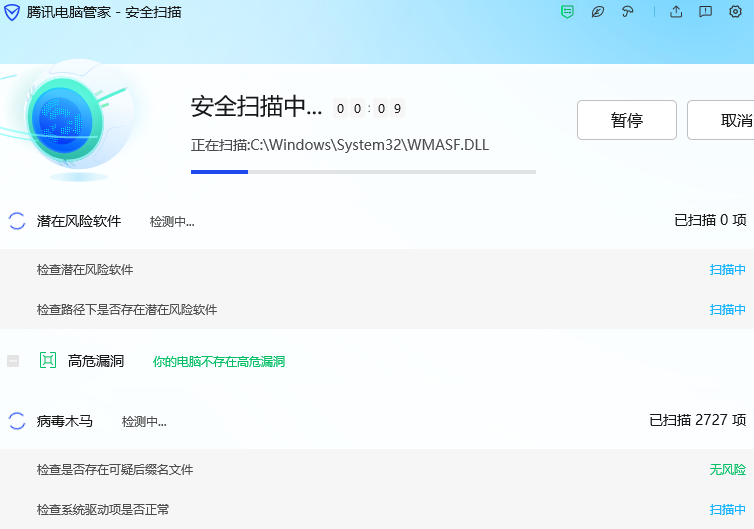Viewport: 754px width, 529px height.
Task: Open settings via the gear icon
Action: pyautogui.click(x=736, y=12)
